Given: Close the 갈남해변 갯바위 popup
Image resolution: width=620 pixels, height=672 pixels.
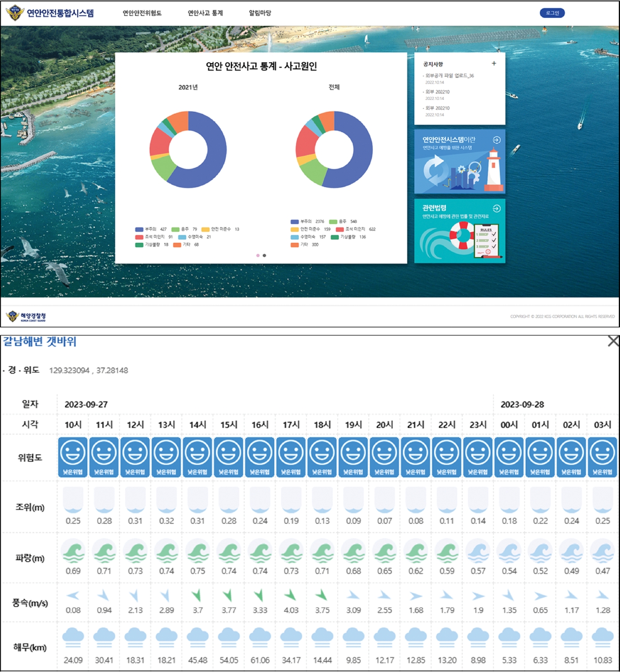Looking at the screenshot, I should point(613,342).
